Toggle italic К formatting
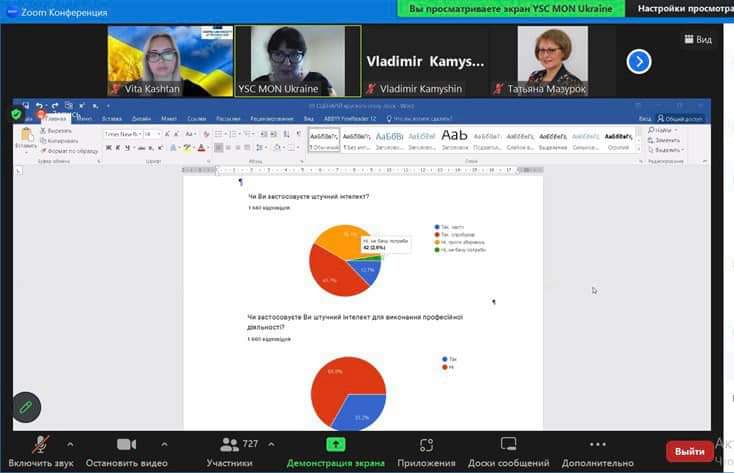 pyautogui.click(x=118, y=148)
